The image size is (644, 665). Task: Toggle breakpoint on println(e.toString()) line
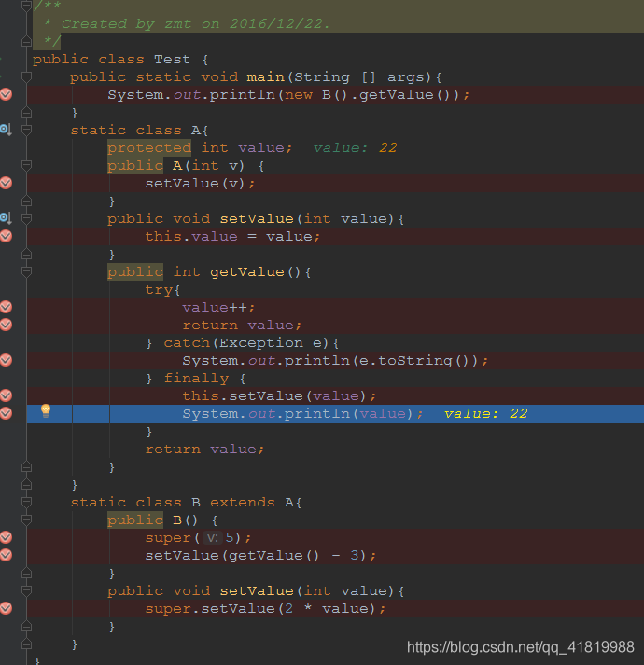click(6, 360)
